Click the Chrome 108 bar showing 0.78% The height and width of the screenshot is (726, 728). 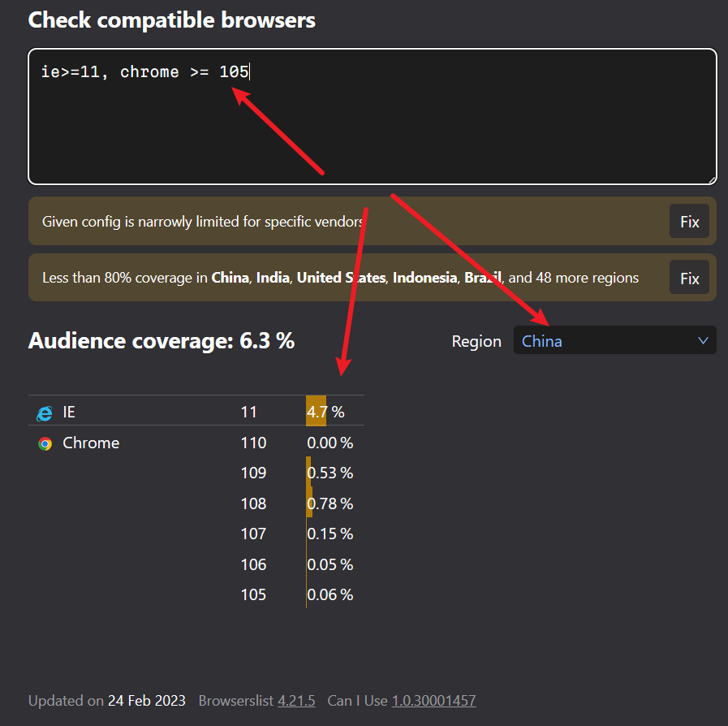click(x=309, y=503)
